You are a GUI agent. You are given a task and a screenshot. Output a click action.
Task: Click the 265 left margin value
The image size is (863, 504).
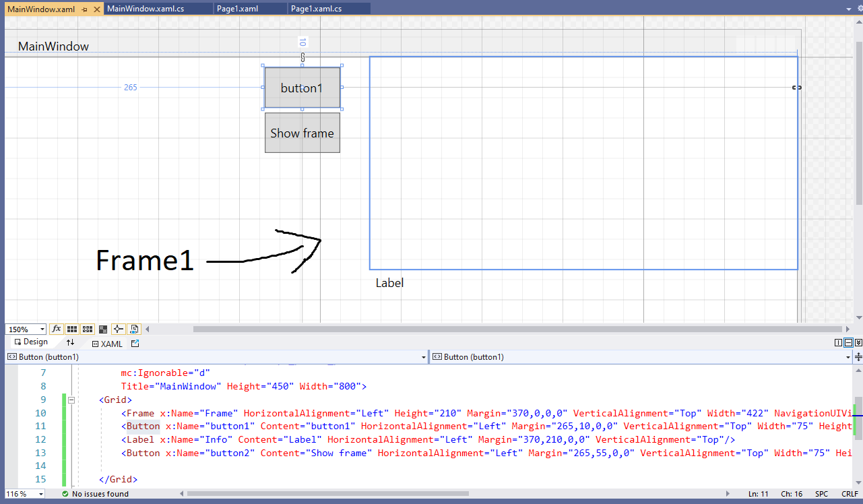tap(131, 88)
